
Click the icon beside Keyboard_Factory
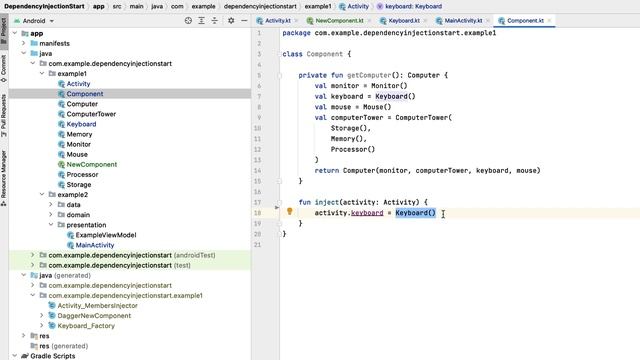point(52,326)
